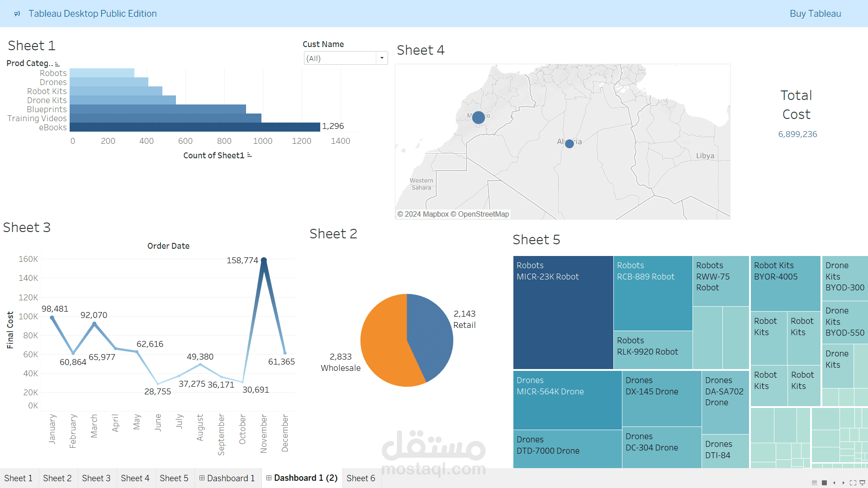The height and width of the screenshot is (488, 868).
Task: Open the Sheet 4 tab
Action: click(135, 478)
